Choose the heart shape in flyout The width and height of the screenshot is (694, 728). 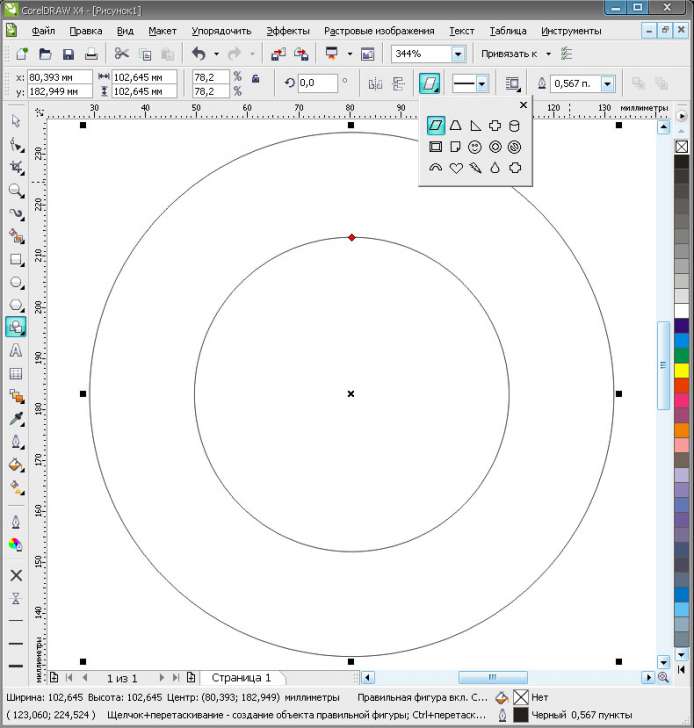click(456, 168)
